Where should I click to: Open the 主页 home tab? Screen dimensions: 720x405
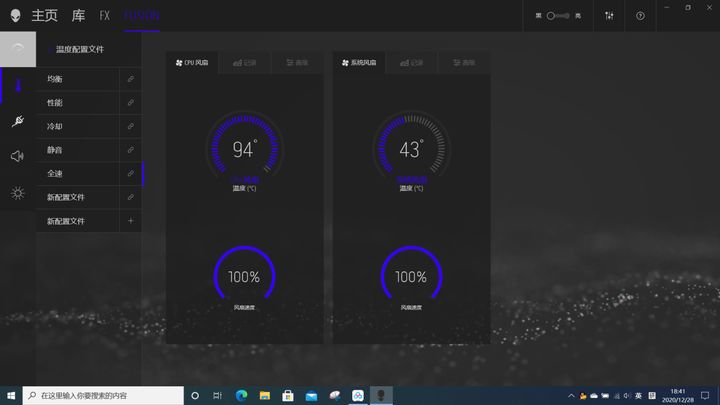45,16
